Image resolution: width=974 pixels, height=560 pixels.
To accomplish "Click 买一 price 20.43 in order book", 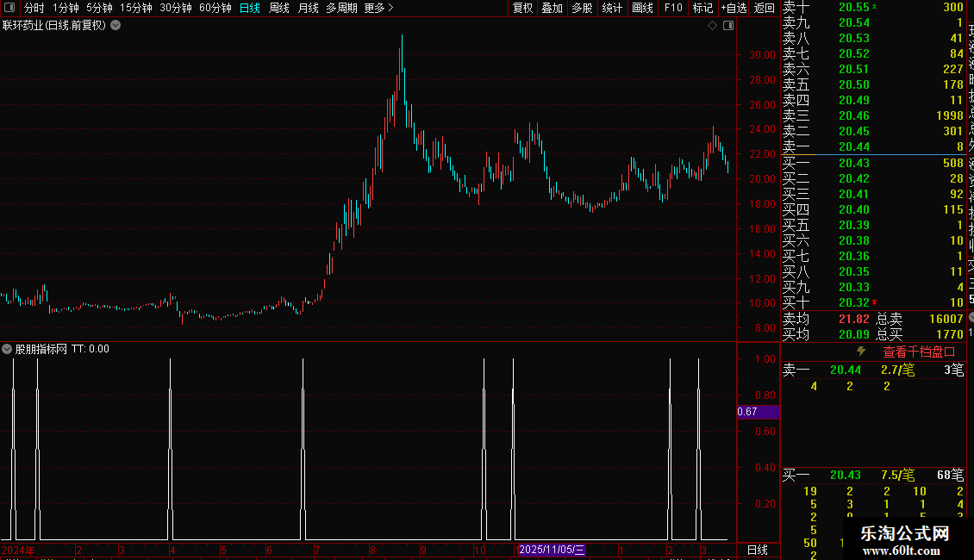I will (x=854, y=163).
